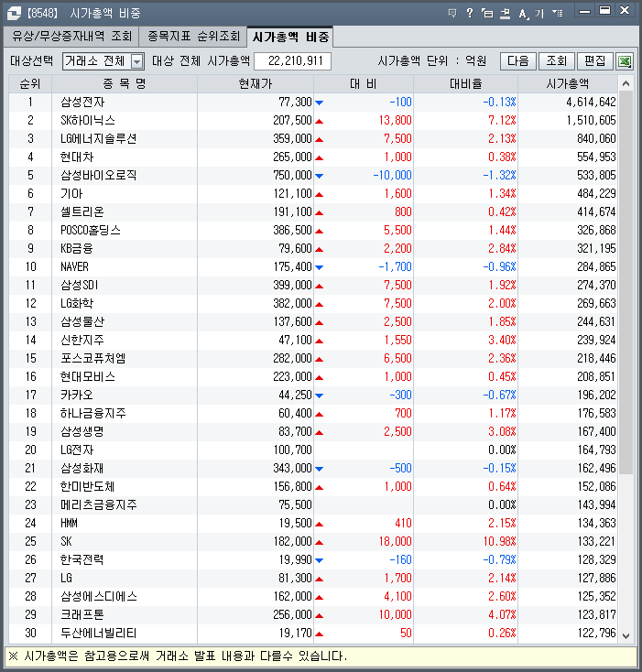Click the app logo icon in title bar
Image resolution: width=642 pixels, height=672 pixels.
(14, 14)
